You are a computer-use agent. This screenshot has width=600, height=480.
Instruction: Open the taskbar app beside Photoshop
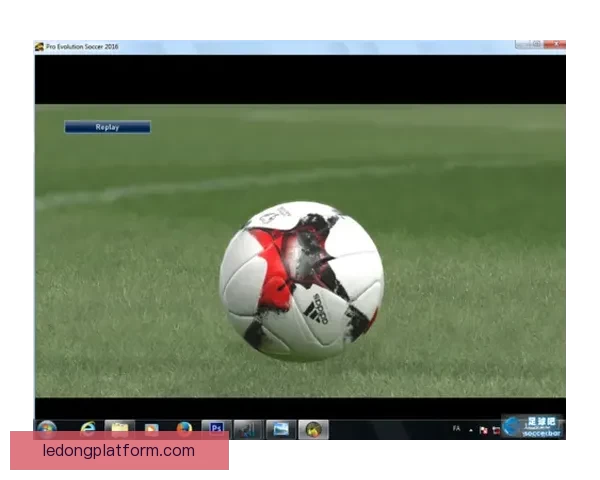248,429
